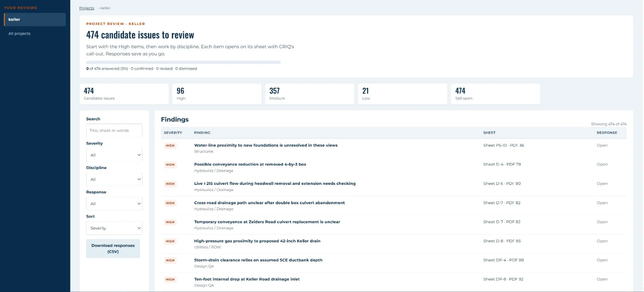This screenshot has width=644, height=292.
Task: Open the storm-drain clearance SCE ductbank finding
Action: tap(258, 260)
